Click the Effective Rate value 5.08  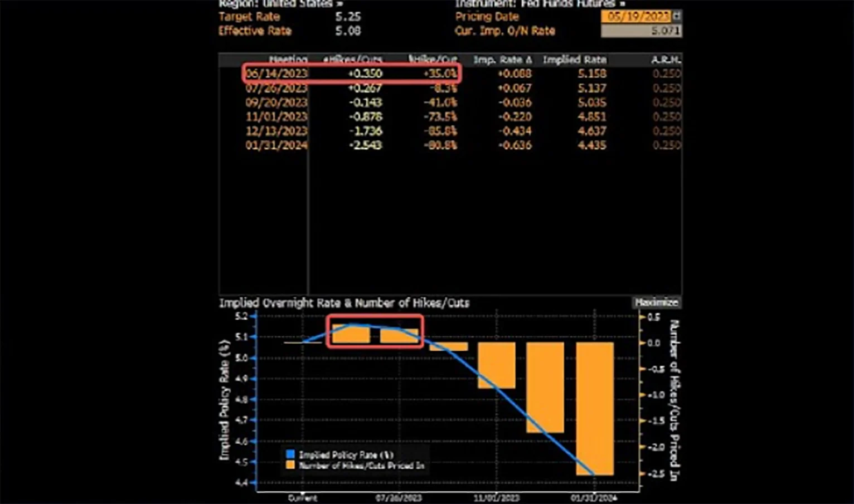click(348, 31)
